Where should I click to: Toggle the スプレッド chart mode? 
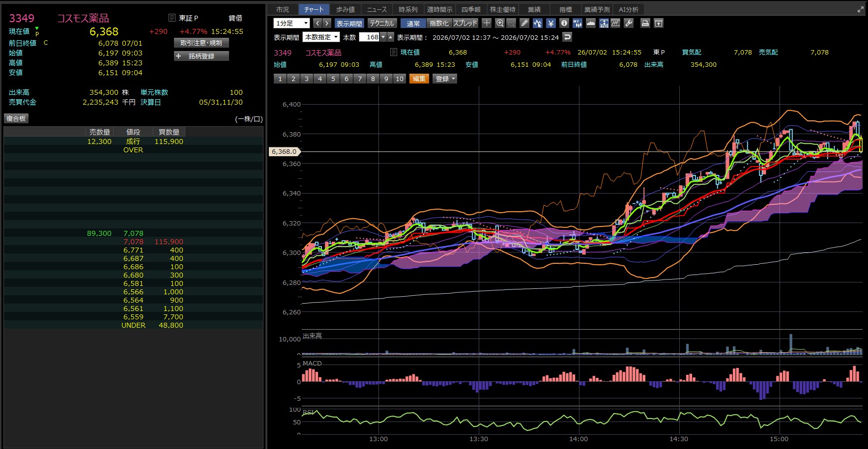tap(465, 23)
